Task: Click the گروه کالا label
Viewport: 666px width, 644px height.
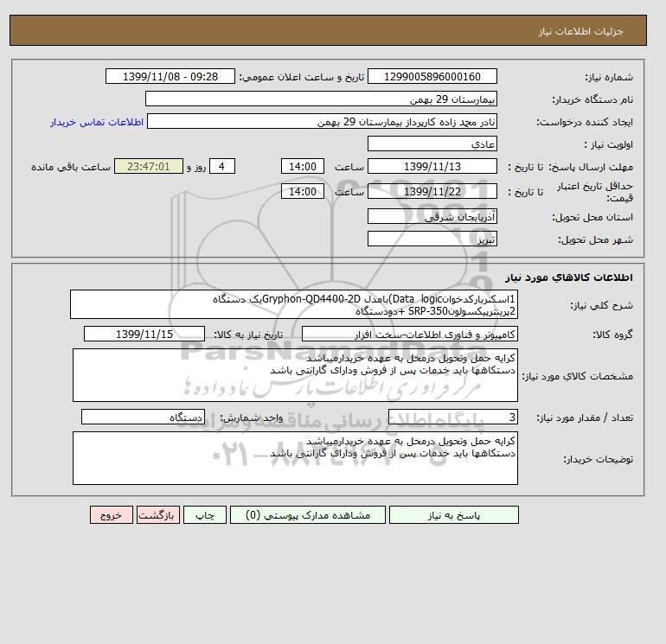Action: [612, 335]
